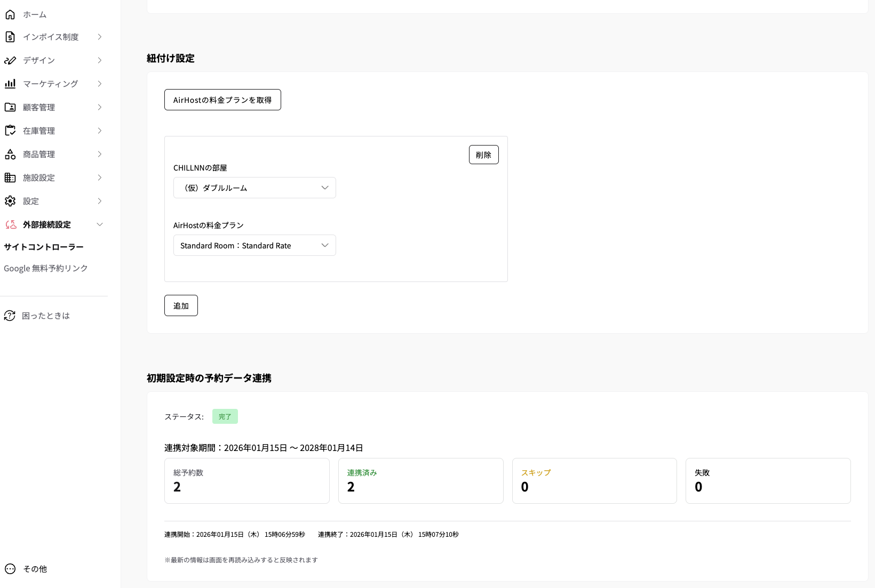Click the 紐付け設定 heading
The height and width of the screenshot is (588, 875).
click(171, 58)
